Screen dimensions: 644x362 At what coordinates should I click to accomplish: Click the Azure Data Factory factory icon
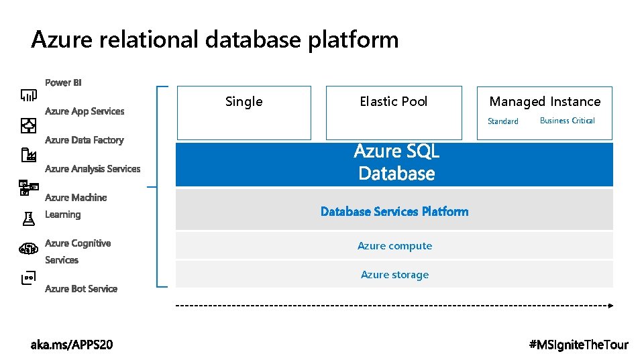[x=29, y=155]
